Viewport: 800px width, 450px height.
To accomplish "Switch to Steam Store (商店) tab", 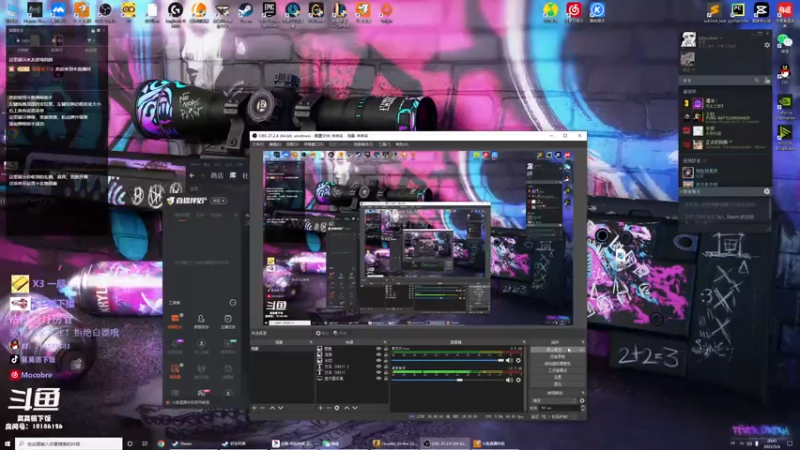I will (217, 176).
